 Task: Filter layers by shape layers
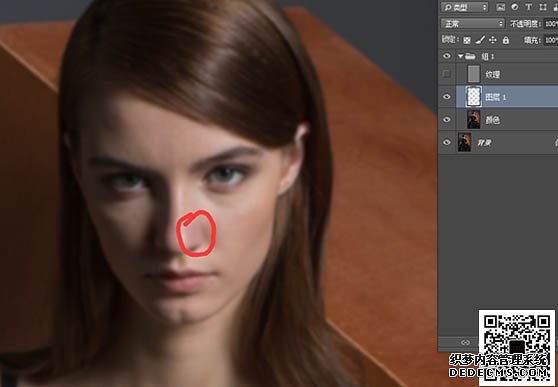pos(543,7)
